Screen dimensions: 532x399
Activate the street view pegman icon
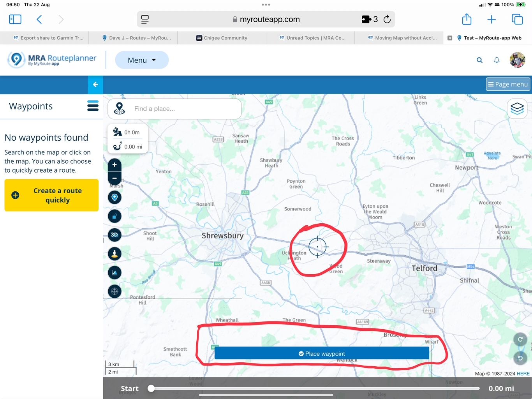point(115,254)
